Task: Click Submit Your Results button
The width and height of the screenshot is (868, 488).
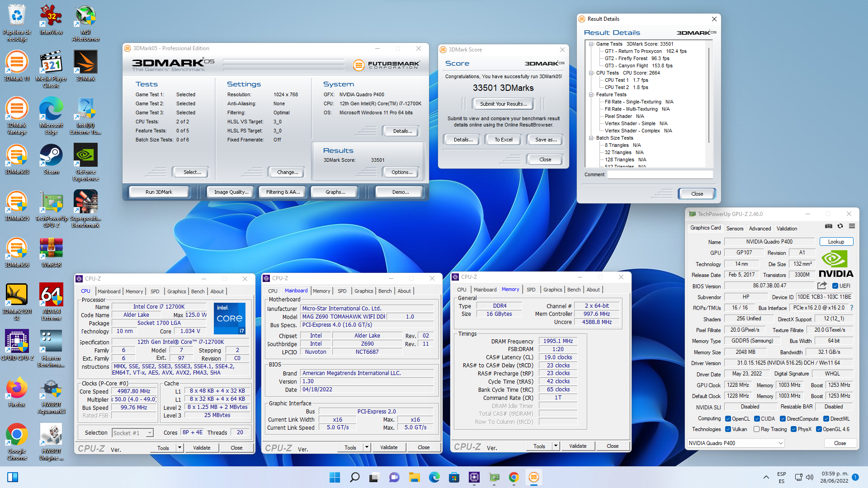Action: coord(503,104)
